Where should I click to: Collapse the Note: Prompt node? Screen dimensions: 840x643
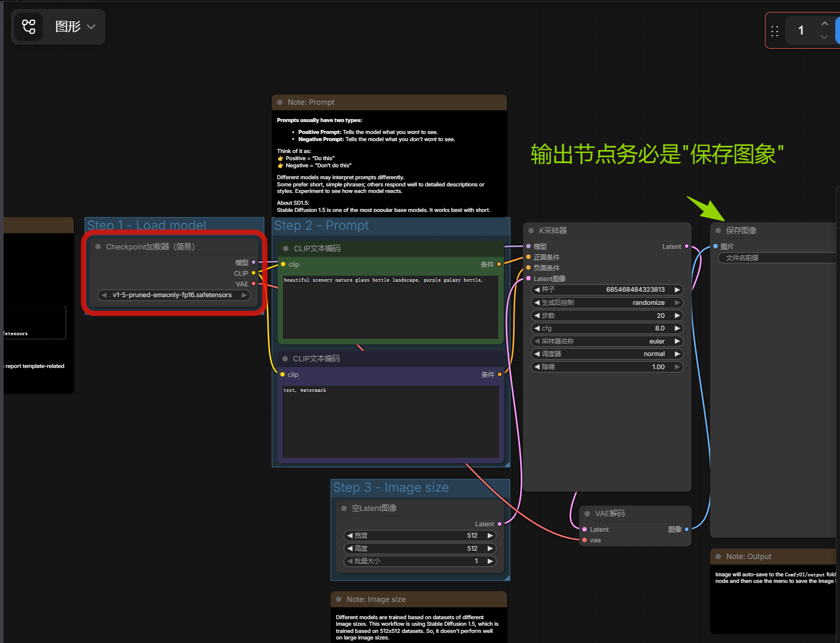pos(280,102)
